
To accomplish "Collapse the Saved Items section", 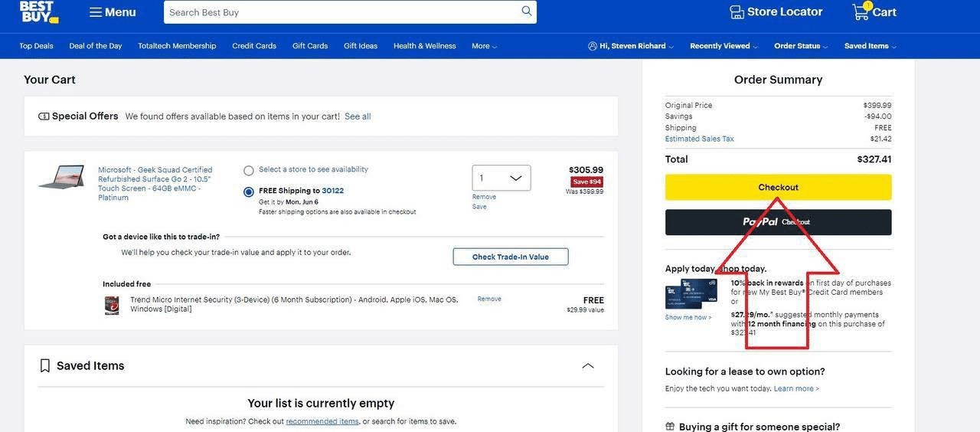I will pyautogui.click(x=588, y=365).
